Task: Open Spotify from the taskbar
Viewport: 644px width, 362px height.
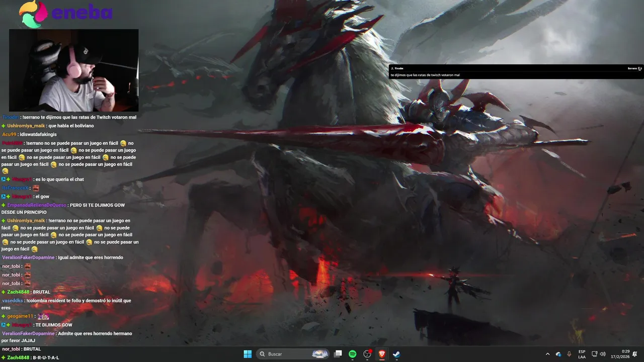Action: (x=353, y=354)
